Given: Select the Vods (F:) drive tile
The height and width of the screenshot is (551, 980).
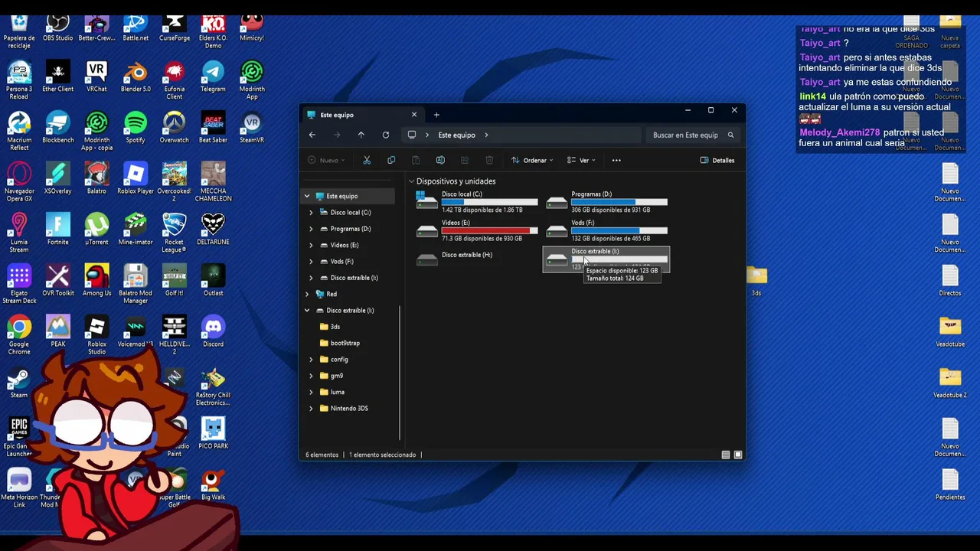Looking at the screenshot, I should pos(606,230).
